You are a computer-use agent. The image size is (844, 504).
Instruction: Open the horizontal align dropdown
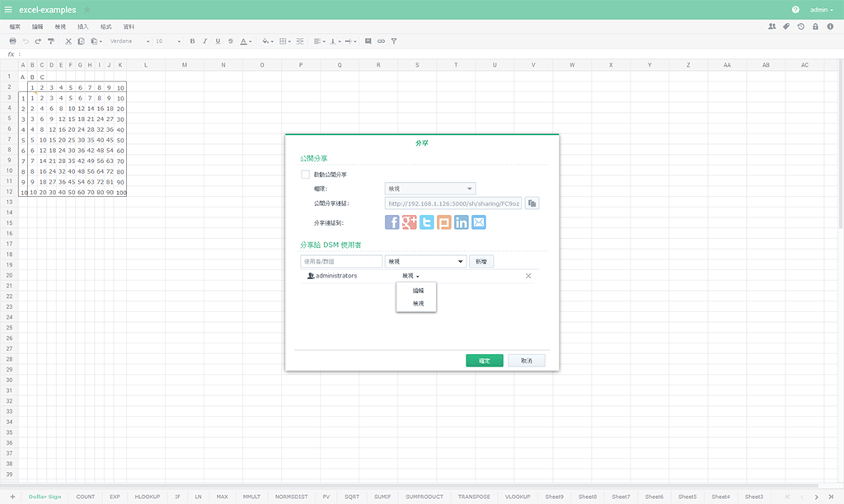coord(319,41)
